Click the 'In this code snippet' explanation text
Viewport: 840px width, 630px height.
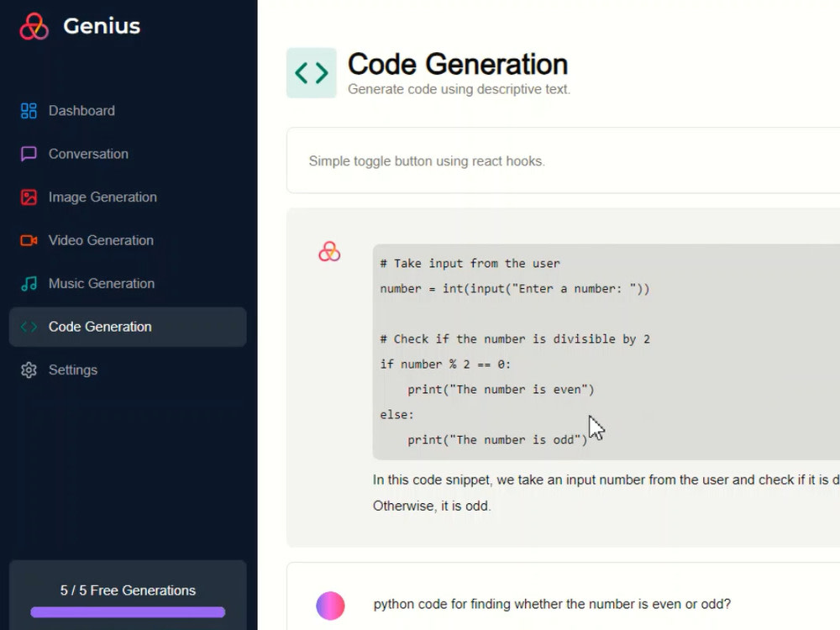pos(606,480)
